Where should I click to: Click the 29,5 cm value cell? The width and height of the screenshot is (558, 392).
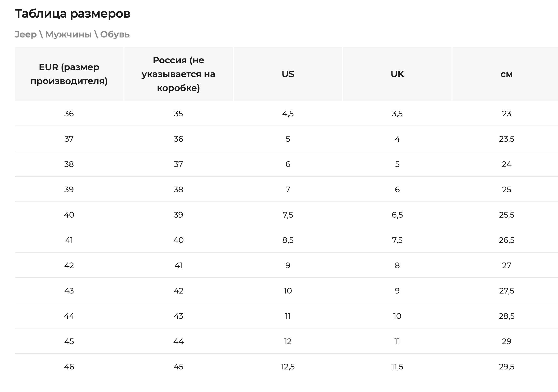coord(506,367)
